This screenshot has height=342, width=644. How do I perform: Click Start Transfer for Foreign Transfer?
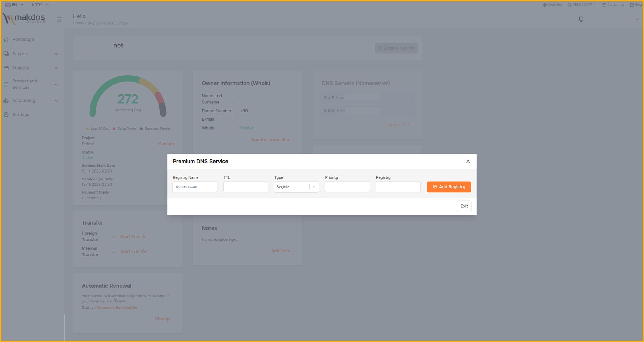(134, 236)
